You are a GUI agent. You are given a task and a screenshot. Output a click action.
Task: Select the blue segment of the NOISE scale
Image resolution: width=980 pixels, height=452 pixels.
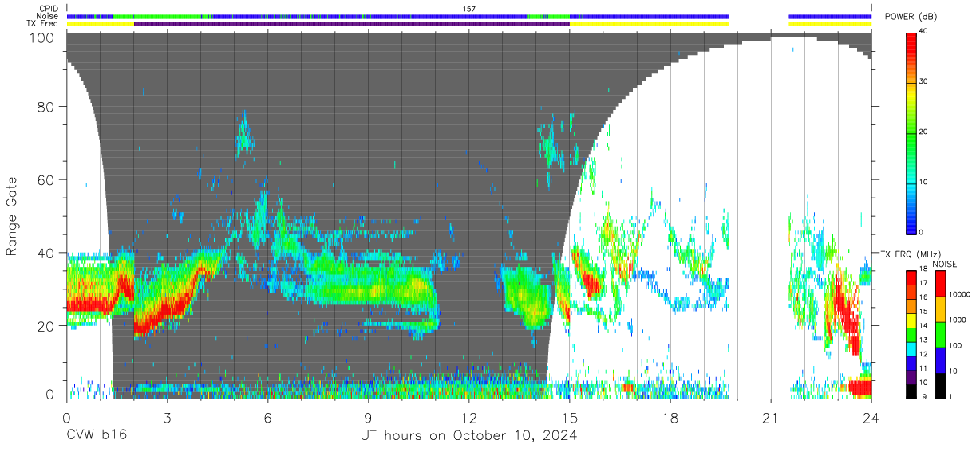tap(940, 360)
